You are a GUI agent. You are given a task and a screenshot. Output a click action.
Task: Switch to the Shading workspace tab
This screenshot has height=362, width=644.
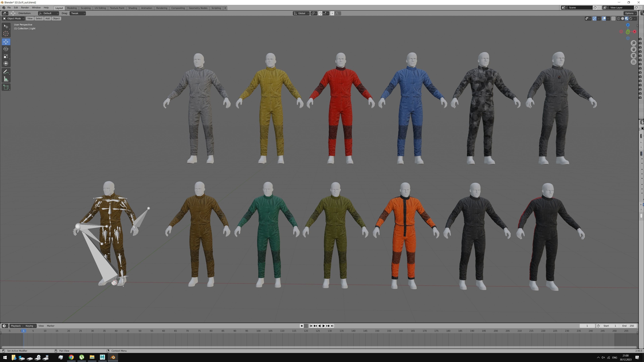tap(132, 8)
